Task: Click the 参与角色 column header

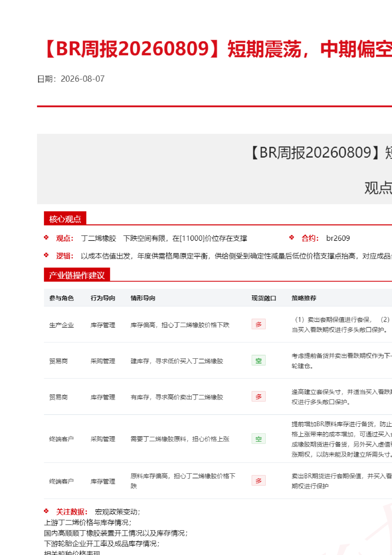Action: pos(62,298)
